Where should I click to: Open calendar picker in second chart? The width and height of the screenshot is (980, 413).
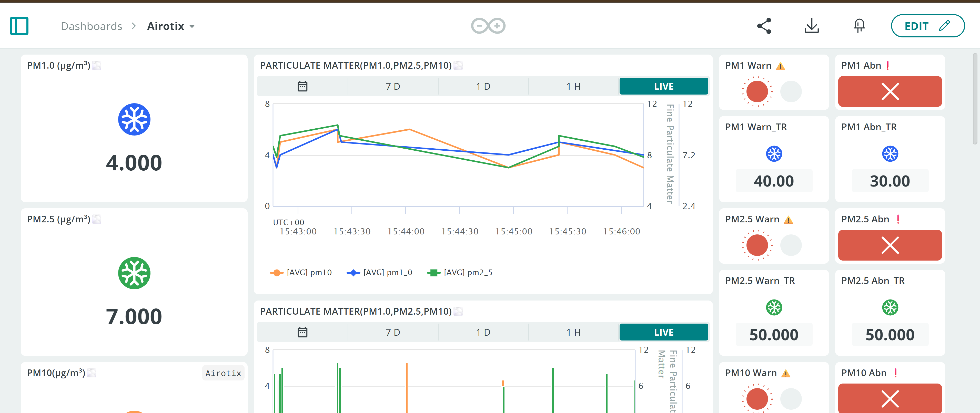tap(302, 332)
